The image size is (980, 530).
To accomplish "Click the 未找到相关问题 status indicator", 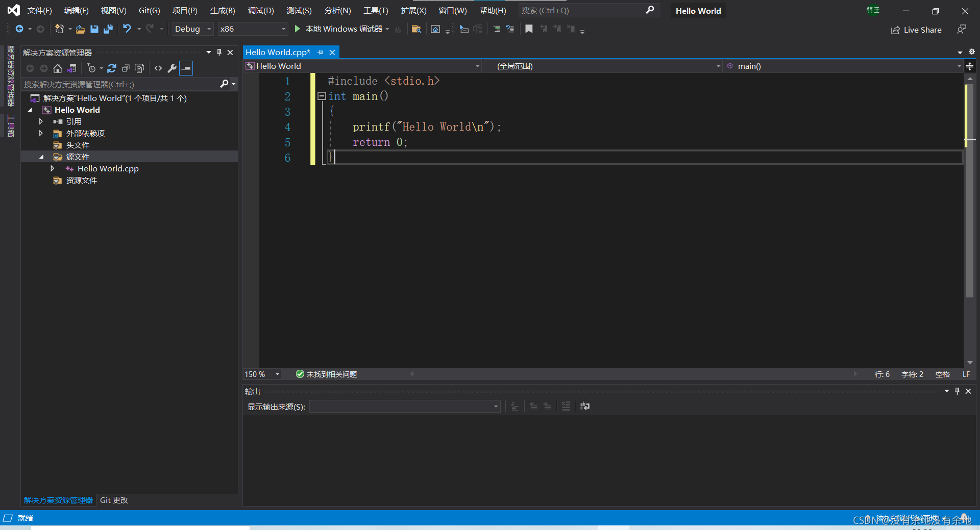I will (x=326, y=374).
